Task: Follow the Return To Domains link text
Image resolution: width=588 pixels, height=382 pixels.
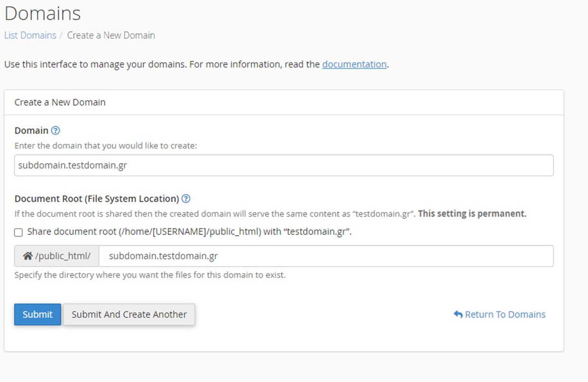Action: click(505, 314)
